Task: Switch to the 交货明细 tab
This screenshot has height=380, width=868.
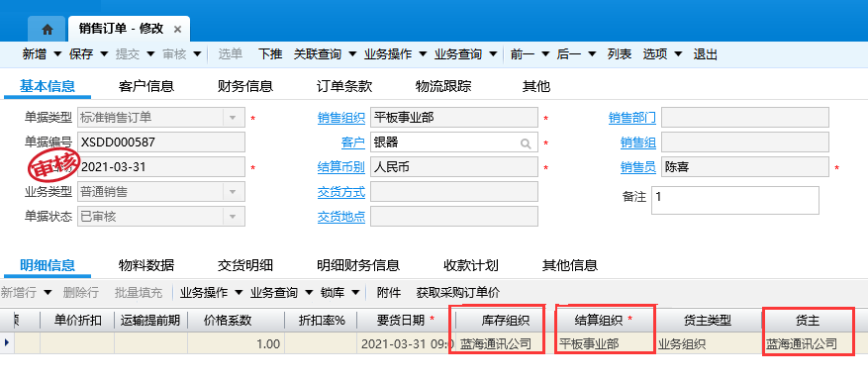Action: [x=245, y=265]
